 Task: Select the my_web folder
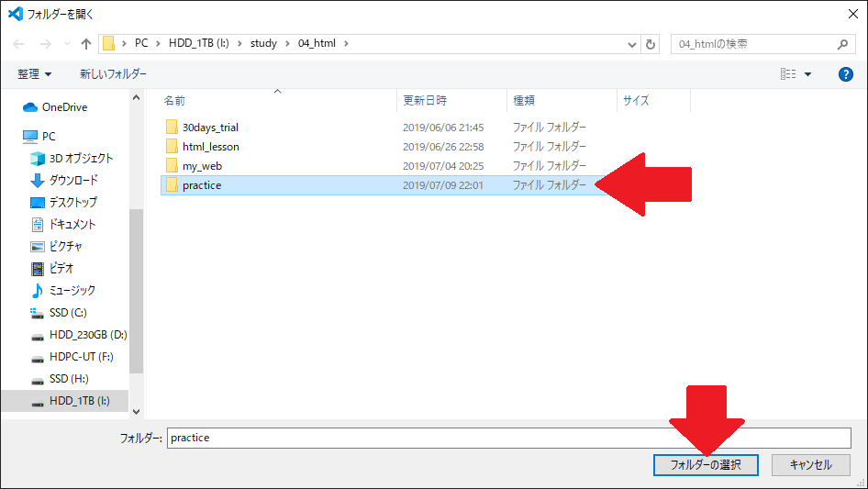[202, 166]
